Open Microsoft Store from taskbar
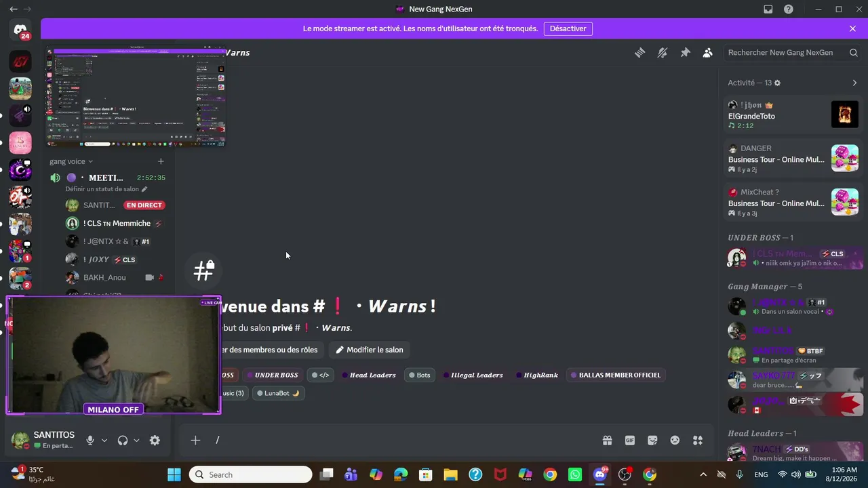Screen dimensions: 868x488 [x=425, y=474]
